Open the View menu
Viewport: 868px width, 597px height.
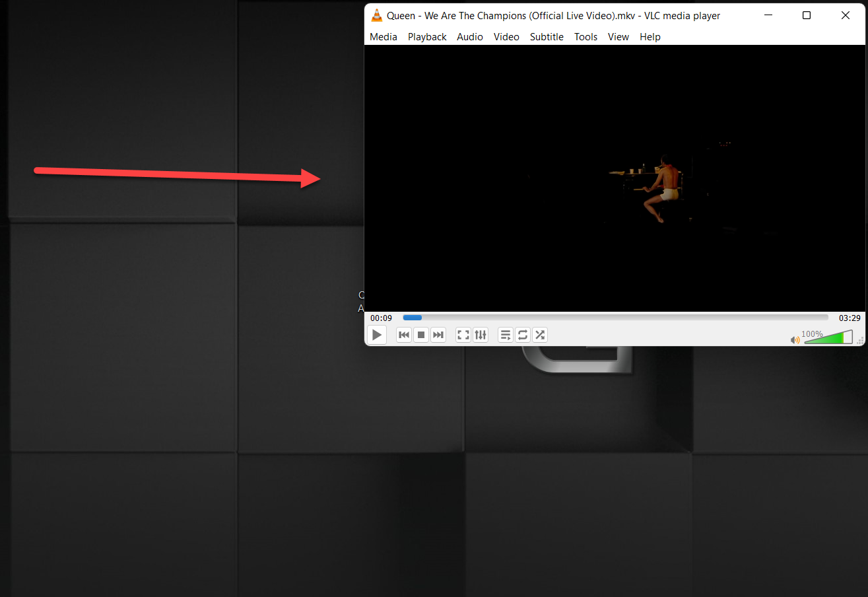point(618,37)
